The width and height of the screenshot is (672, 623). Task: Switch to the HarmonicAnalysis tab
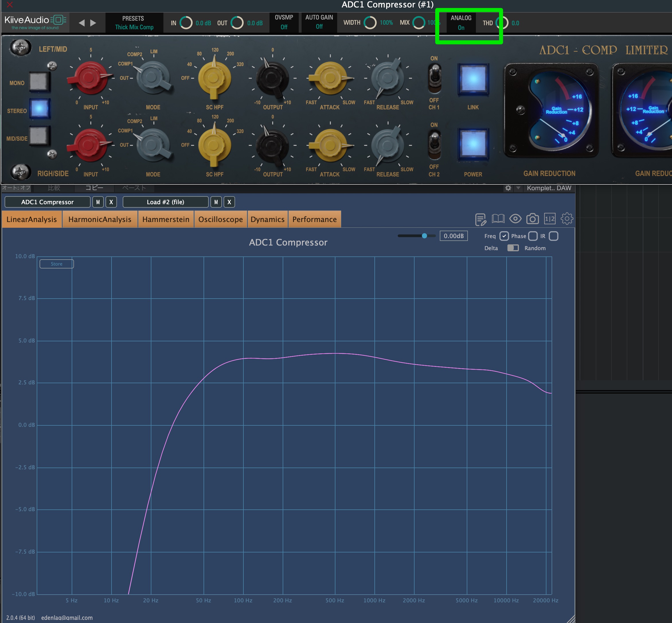(100, 219)
